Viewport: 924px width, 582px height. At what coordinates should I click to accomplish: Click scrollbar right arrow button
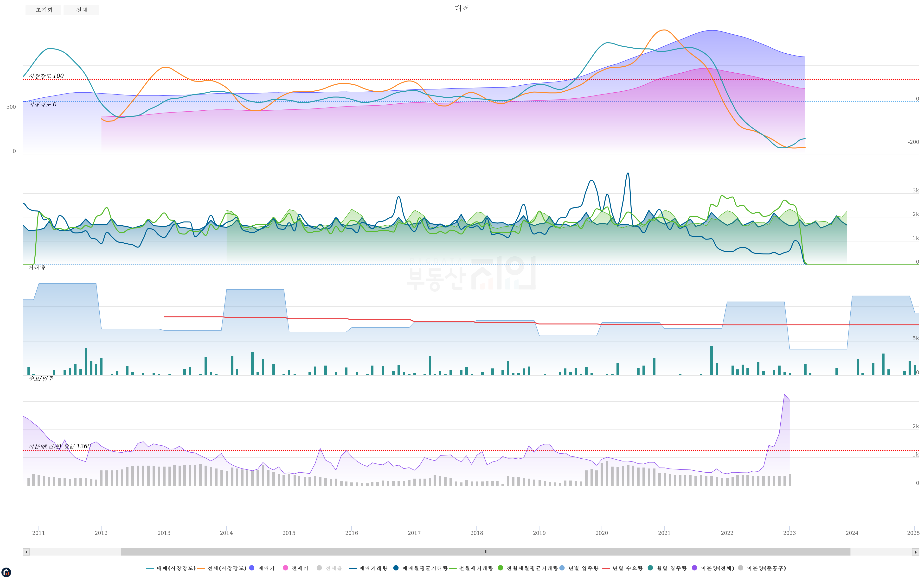coord(916,552)
